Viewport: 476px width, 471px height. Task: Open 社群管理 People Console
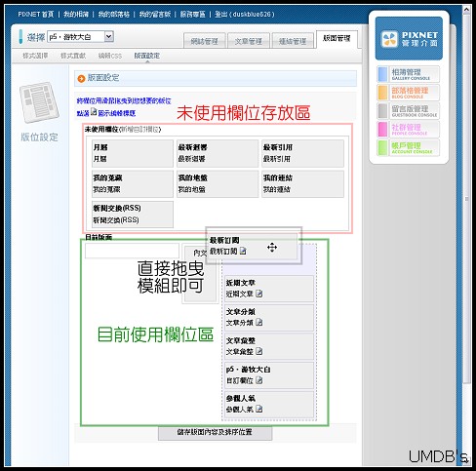point(409,129)
